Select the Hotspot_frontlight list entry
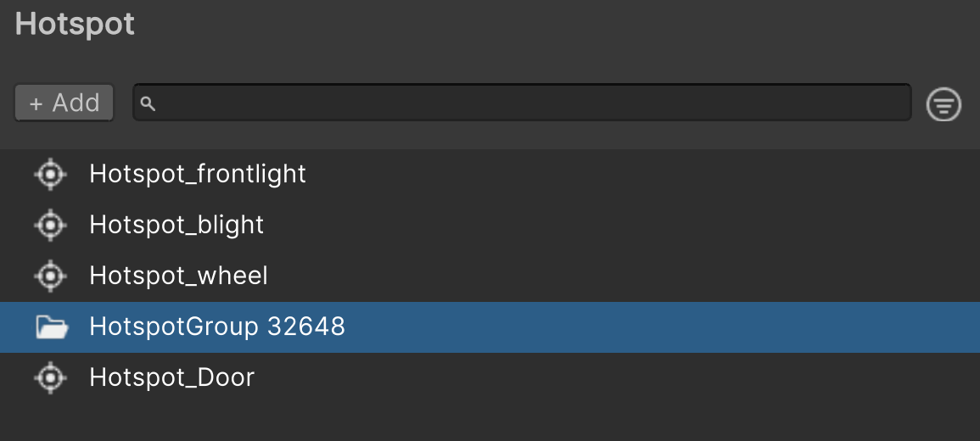This screenshot has height=441, width=980. (198, 175)
